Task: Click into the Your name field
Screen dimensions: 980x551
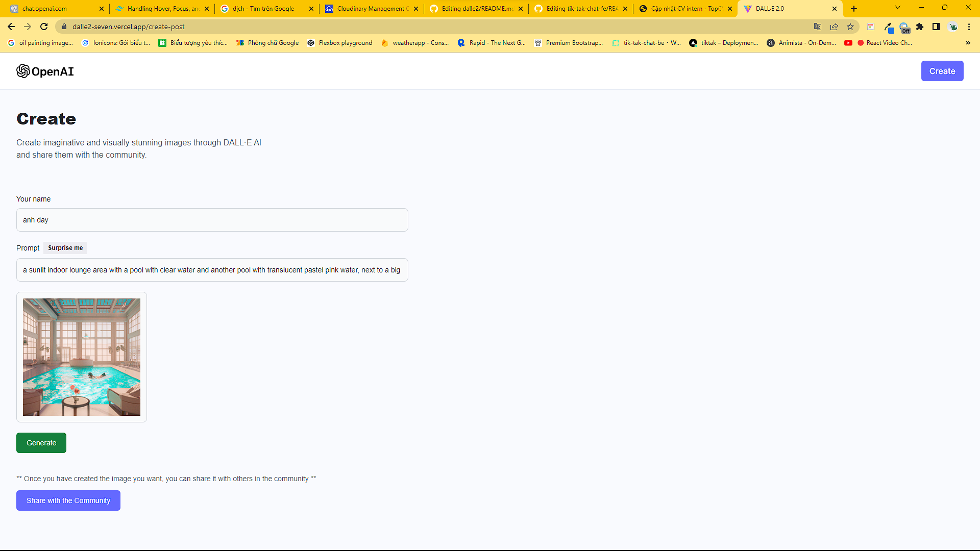Action: (212, 220)
